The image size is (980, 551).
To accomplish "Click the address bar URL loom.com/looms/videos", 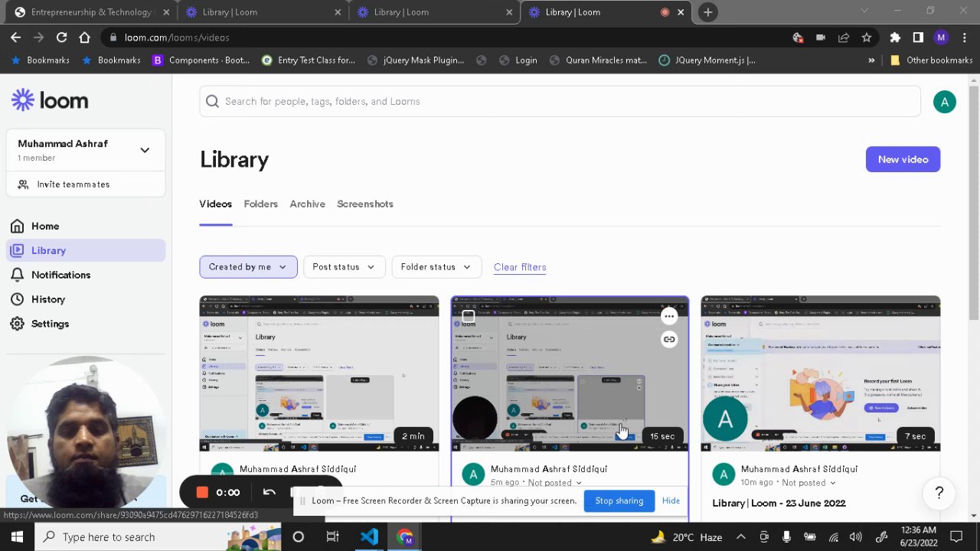I will (177, 37).
